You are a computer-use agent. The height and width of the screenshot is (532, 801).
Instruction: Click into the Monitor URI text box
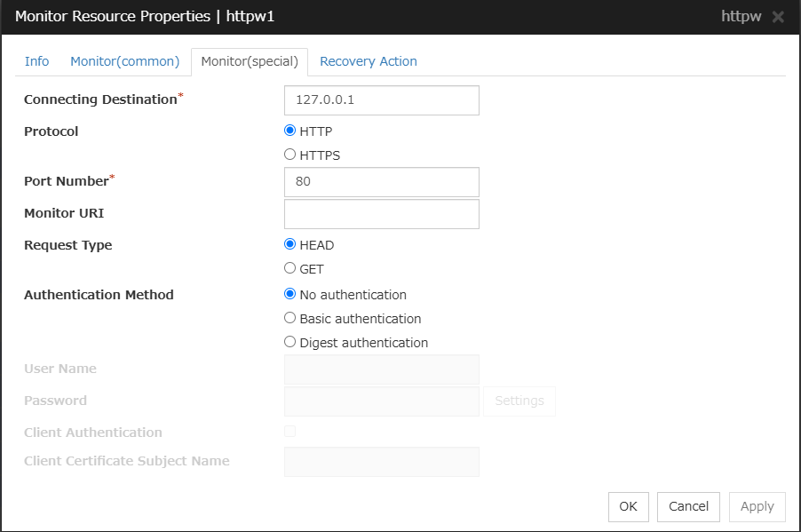tap(381, 214)
